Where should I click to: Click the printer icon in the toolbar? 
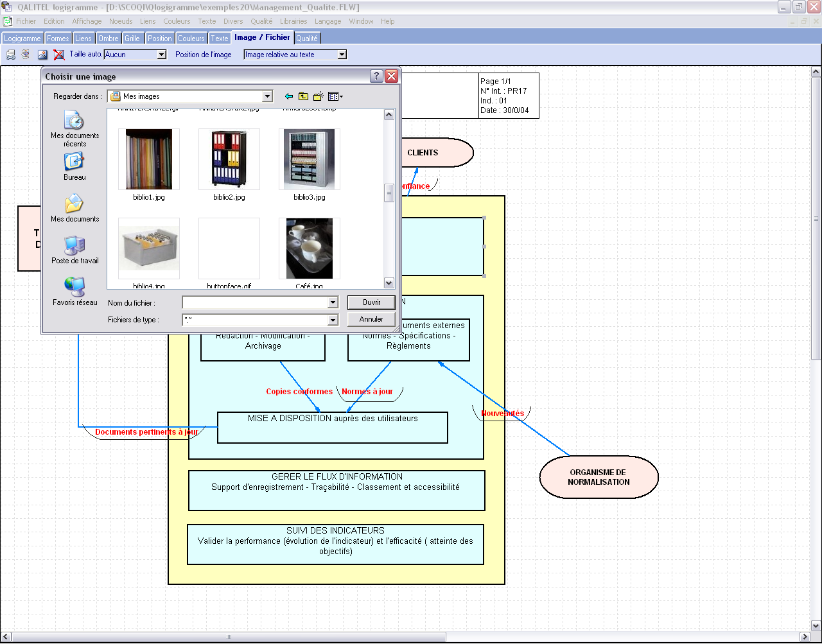click(11, 55)
